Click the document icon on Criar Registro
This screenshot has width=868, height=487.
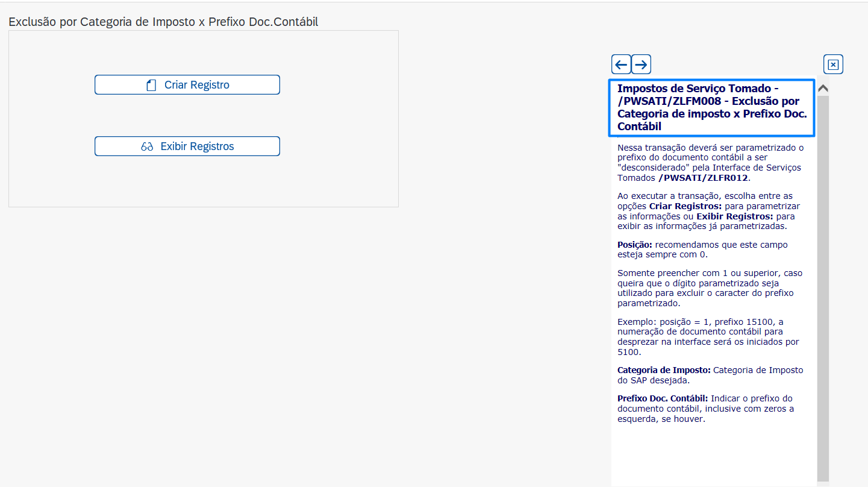151,86
